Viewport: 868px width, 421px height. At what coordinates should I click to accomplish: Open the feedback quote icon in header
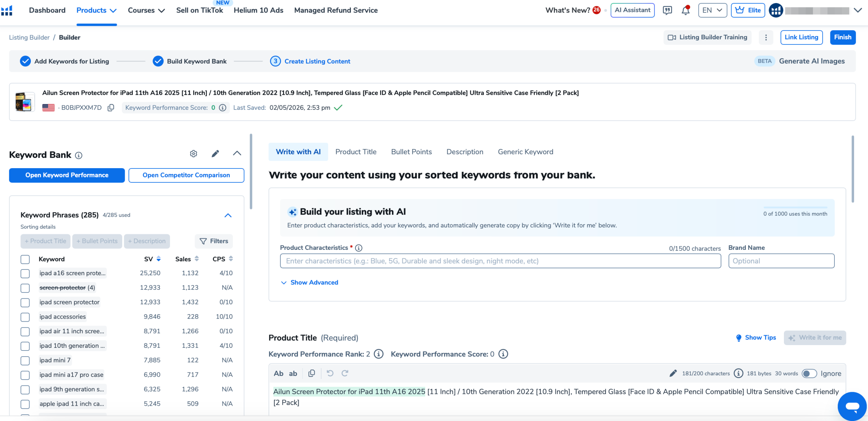click(x=667, y=11)
